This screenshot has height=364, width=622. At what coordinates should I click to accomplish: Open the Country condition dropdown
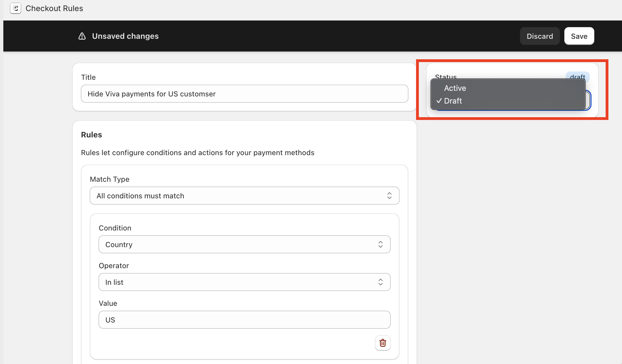pyautogui.click(x=244, y=244)
